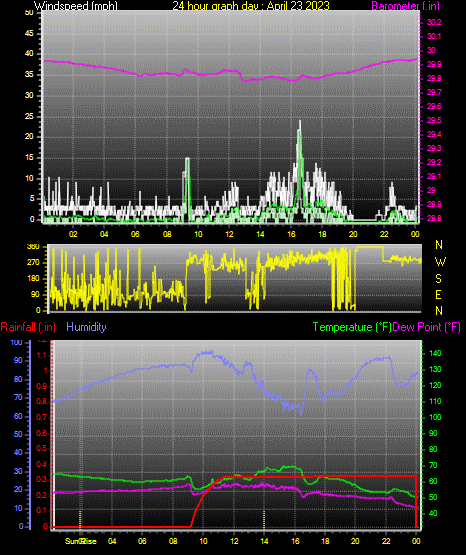This screenshot has width=466, height=555.
Task: Click the '24 hour graph day : April 23 2023' title
Action: point(251,5)
